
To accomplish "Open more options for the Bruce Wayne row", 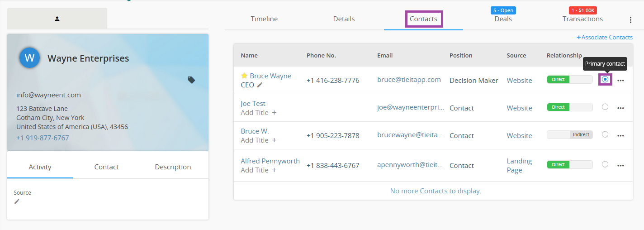I will pyautogui.click(x=620, y=80).
